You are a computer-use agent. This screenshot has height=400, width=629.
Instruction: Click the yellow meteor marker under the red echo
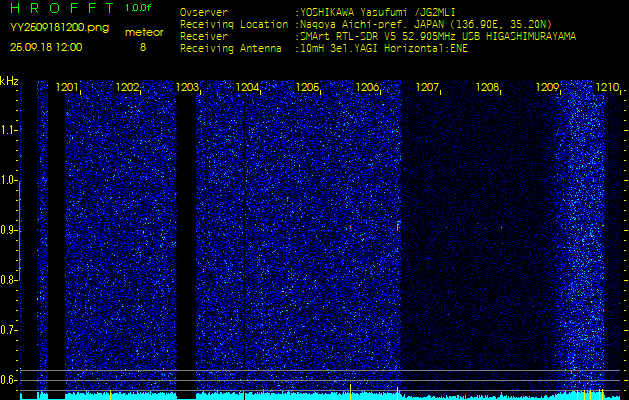[351, 392]
